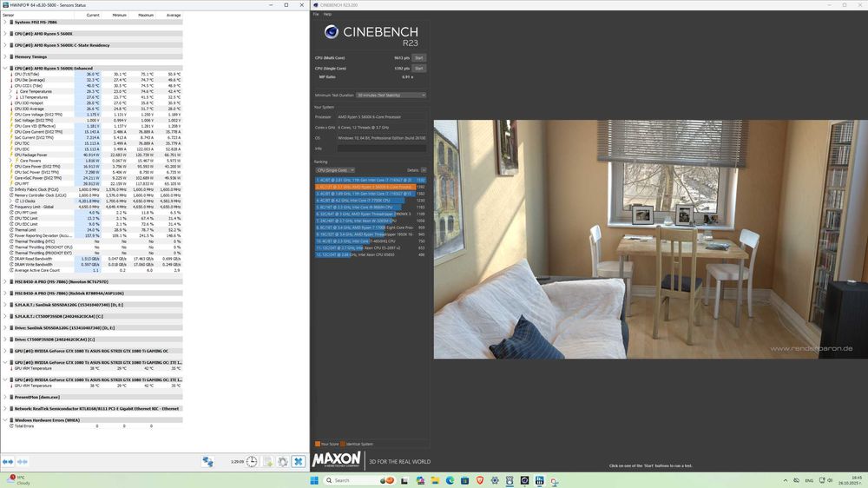Expand the Core Temperatures row
This screenshot has width=868, height=488.
[10, 91]
